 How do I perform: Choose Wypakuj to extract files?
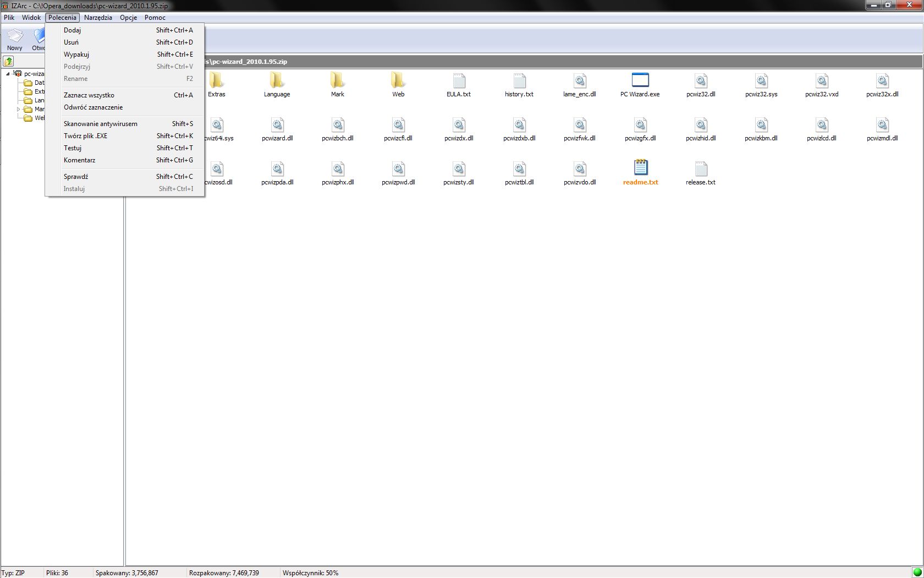point(125,54)
